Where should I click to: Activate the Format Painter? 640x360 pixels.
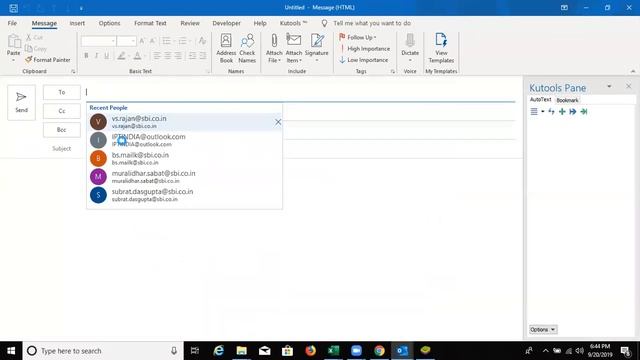click(x=48, y=60)
